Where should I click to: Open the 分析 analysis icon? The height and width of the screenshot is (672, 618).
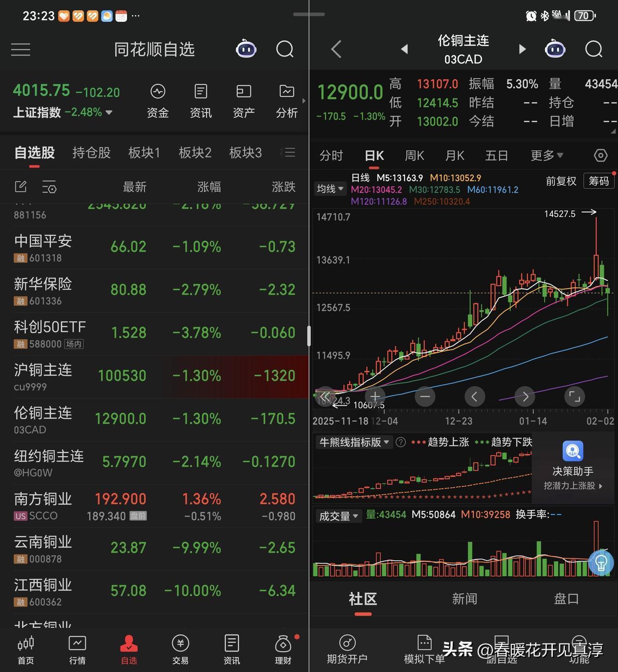pos(287,100)
